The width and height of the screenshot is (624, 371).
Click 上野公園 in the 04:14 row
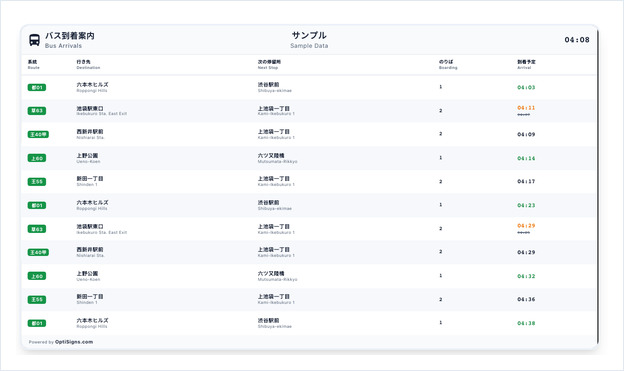(87, 156)
